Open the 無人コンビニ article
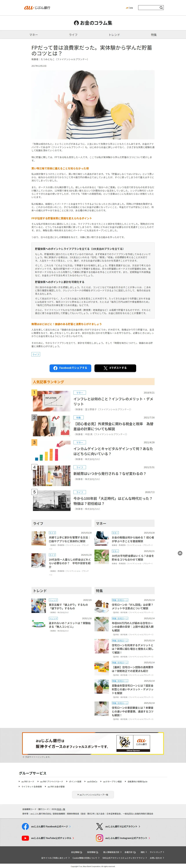The height and width of the screenshot is (868, 186). 70,625
